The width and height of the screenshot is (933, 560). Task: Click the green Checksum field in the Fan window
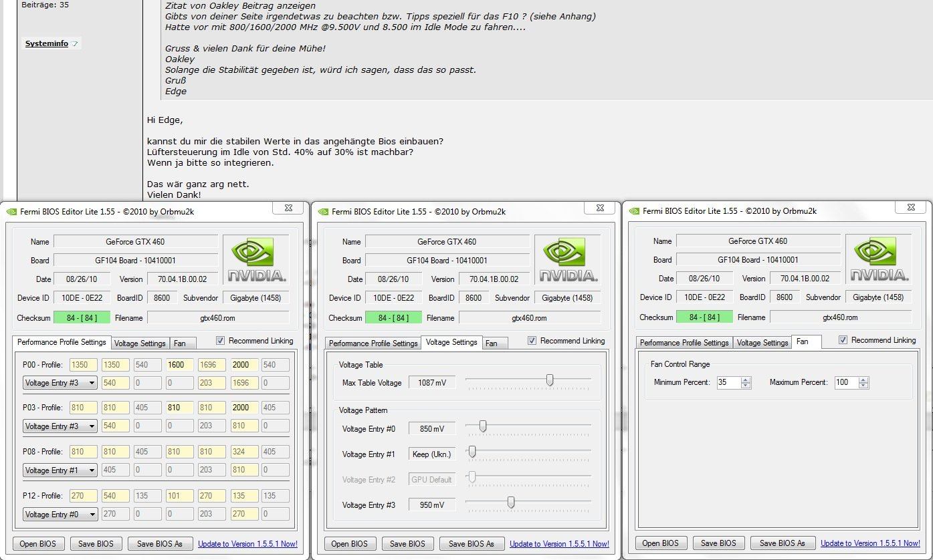704,317
